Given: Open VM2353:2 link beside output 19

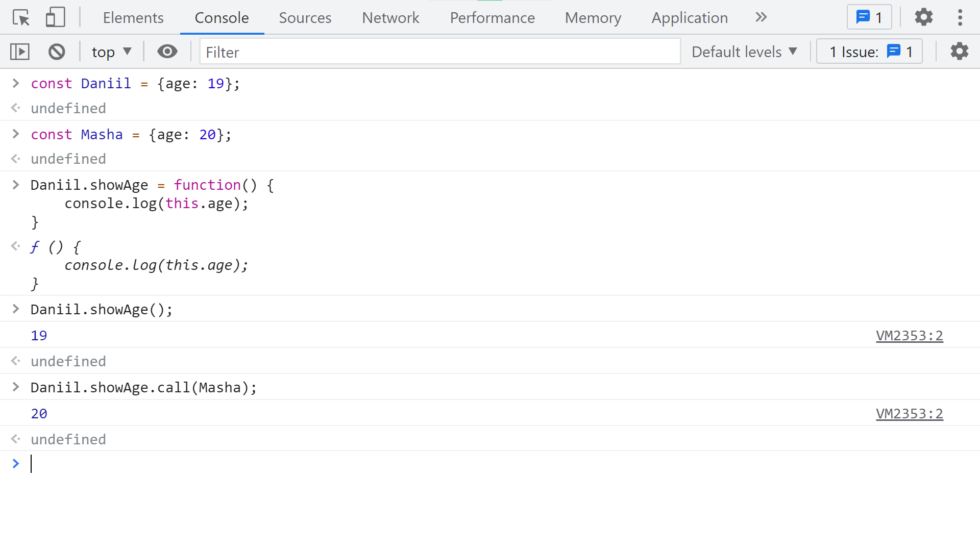Looking at the screenshot, I should 909,336.
